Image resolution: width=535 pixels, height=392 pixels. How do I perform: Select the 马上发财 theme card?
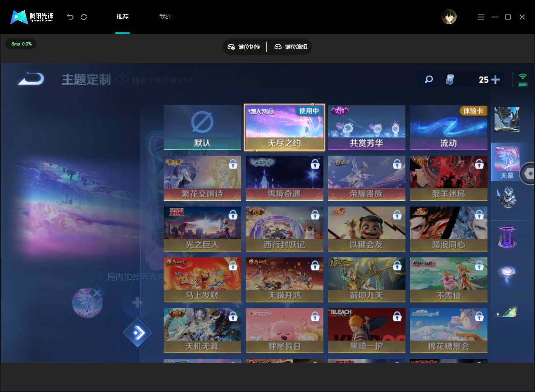point(203,280)
